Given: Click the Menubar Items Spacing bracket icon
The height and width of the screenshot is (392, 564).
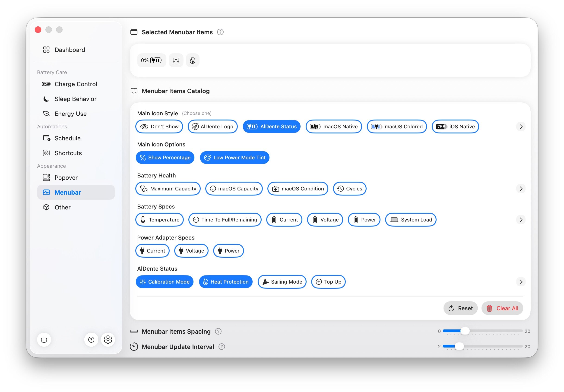Looking at the screenshot, I should (x=134, y=332).
